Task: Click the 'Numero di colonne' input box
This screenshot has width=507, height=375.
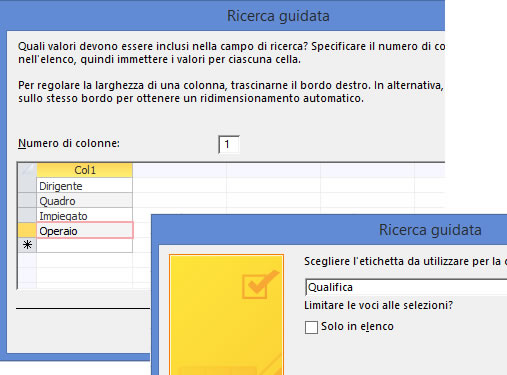Action: 229,144
